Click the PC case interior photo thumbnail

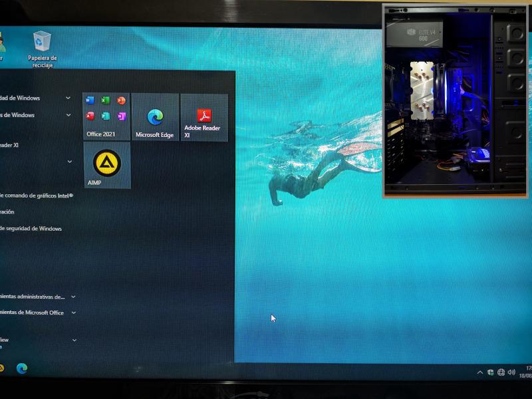pyautogui.click(x=456, y=100)
